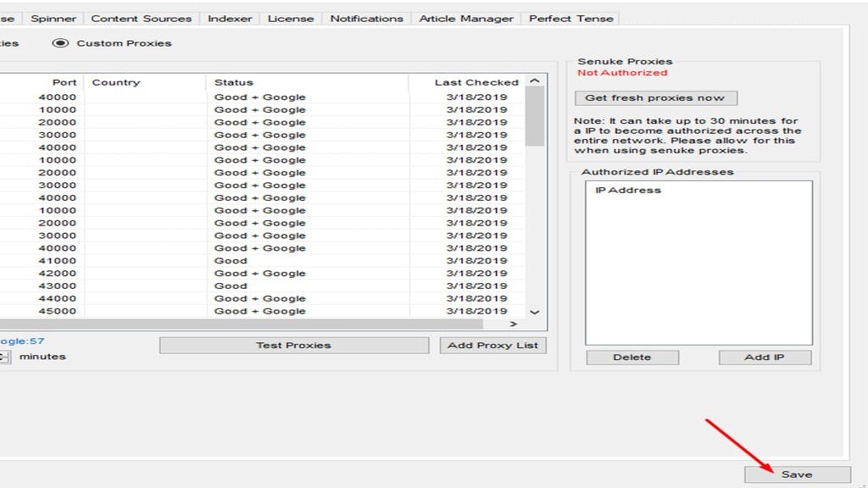Click Get fresh proxies now button
This screenshot has width=868, height=488.
click(x=656, y=98)
